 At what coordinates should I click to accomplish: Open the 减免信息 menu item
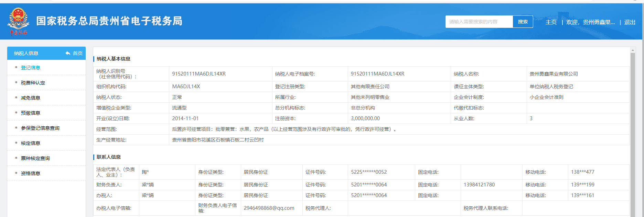click(31, 98)
